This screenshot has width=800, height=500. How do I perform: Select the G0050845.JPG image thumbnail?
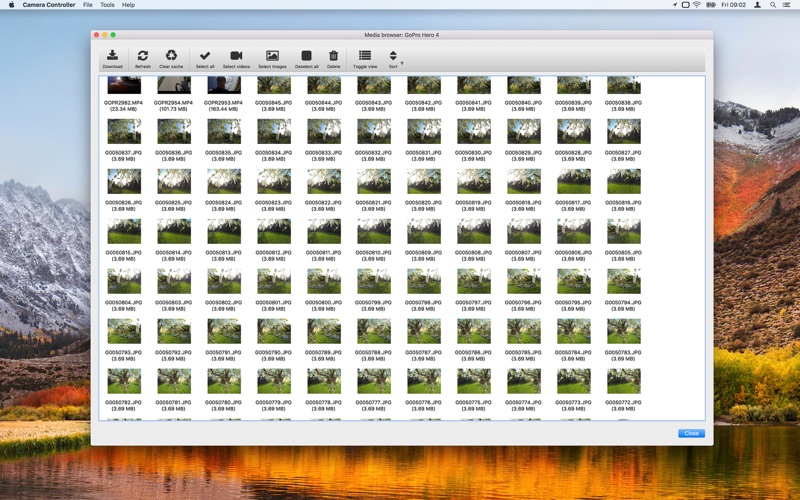click(274, 85)
